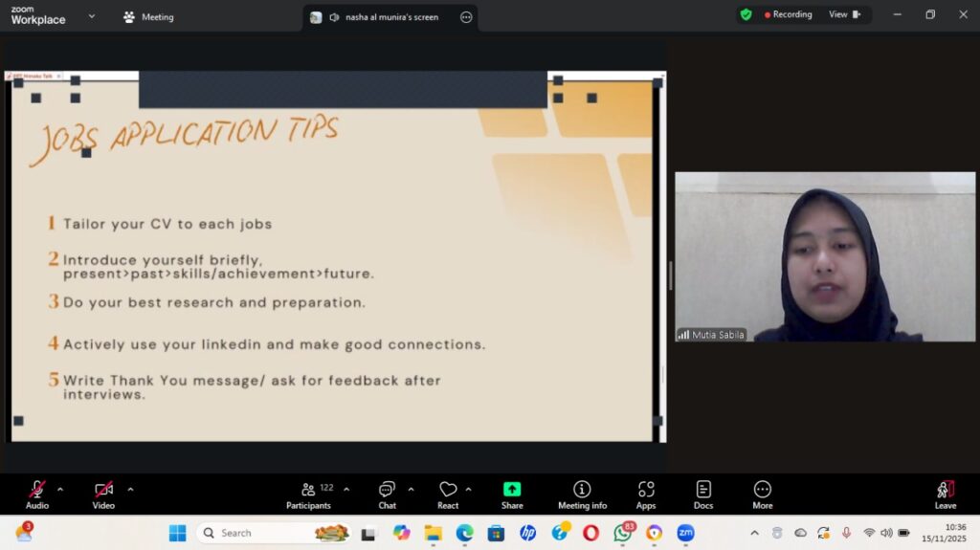This screenshot has width=980, height=550.
Task: Open the Chat panel
Action: [x=387, y=494]
